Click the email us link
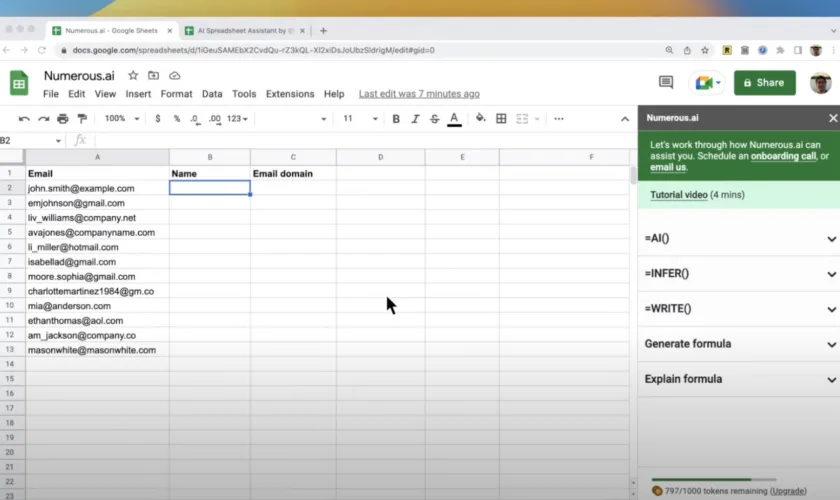840x500 pixels. pyautogui.click(x=668, y=167)
